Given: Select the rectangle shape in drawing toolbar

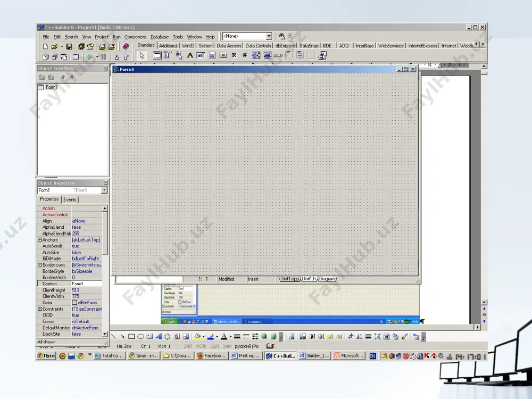Looking at the screenshot, I should click(131, 337).
